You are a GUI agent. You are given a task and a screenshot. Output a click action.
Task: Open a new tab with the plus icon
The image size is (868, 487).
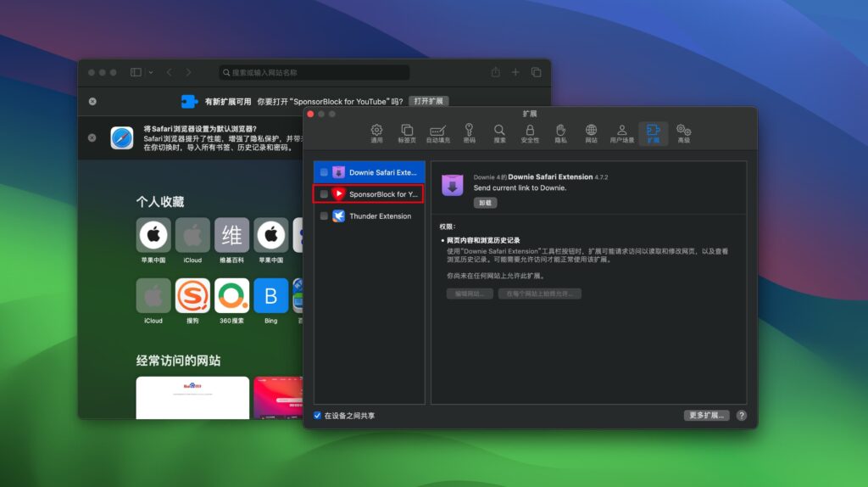515,73
